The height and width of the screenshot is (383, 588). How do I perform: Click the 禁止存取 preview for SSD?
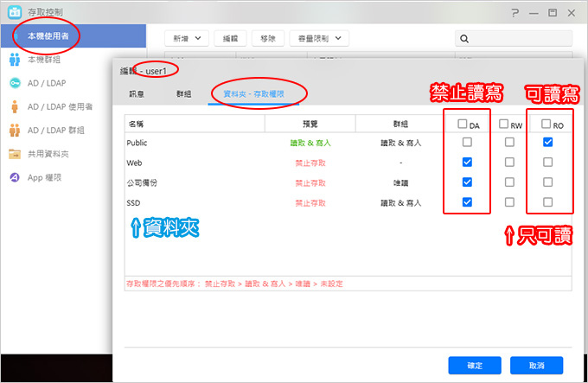pyautogui.click(x=310, y=203)
